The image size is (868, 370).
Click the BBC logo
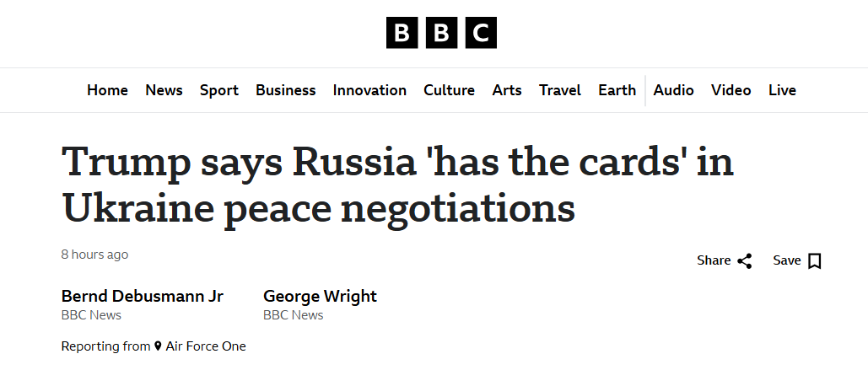coord(441,33)
